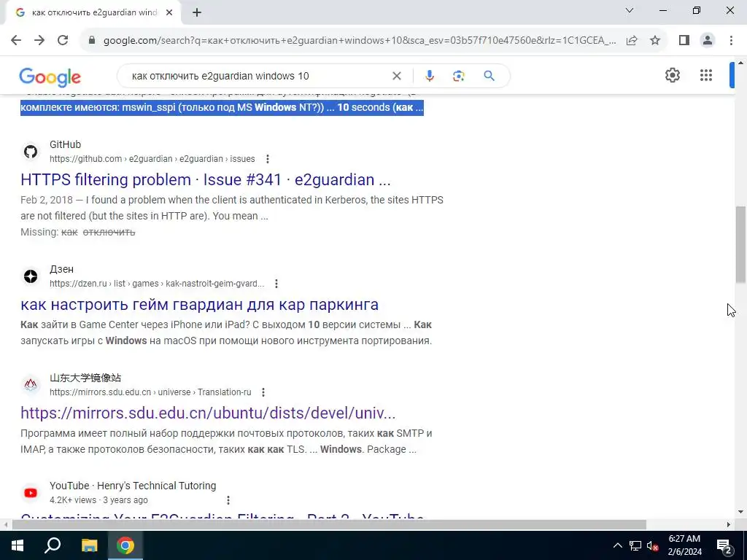Open the muted volume tray icon
This screenshot has width=747, height=560.
(652, 545)
